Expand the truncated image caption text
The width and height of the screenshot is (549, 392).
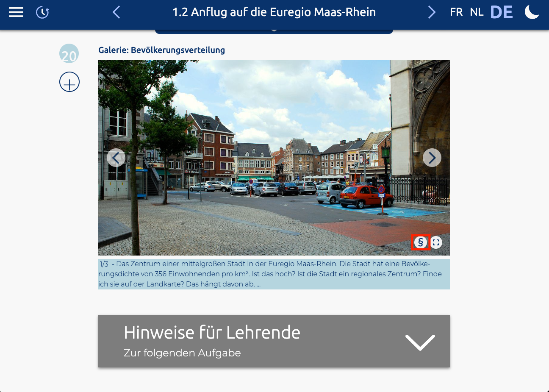point(259,284)
